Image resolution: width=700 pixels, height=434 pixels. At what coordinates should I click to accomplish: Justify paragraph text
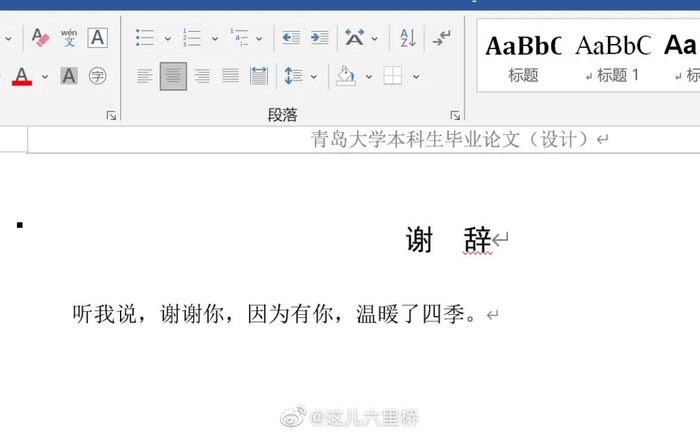pos(230,76)
